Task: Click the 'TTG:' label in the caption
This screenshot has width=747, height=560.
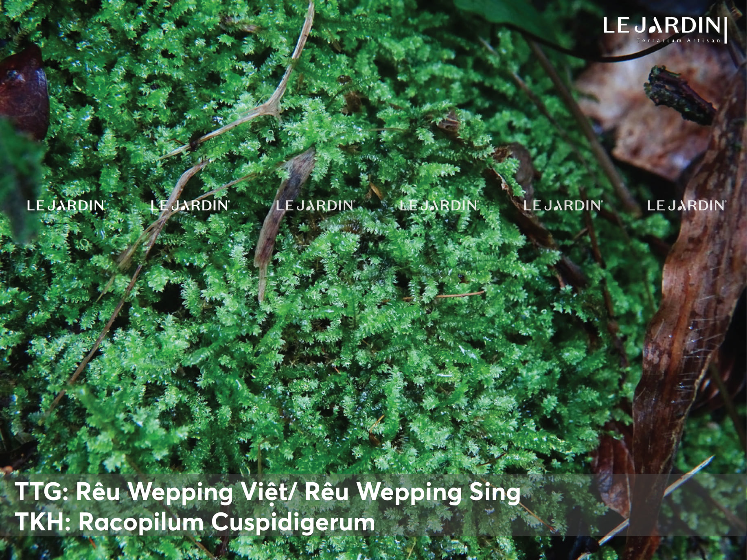Action: click(x=41, y=492)
